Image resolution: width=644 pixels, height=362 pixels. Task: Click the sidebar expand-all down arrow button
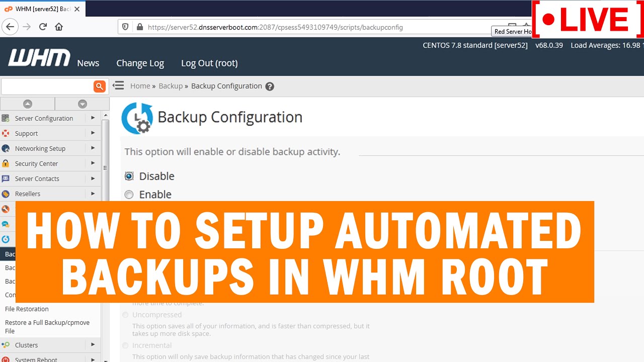(x=83, y=104)
